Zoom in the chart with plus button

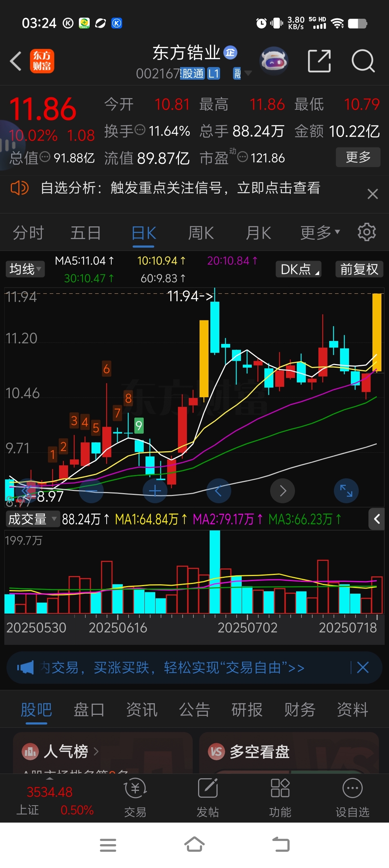(x=155, y=491)
